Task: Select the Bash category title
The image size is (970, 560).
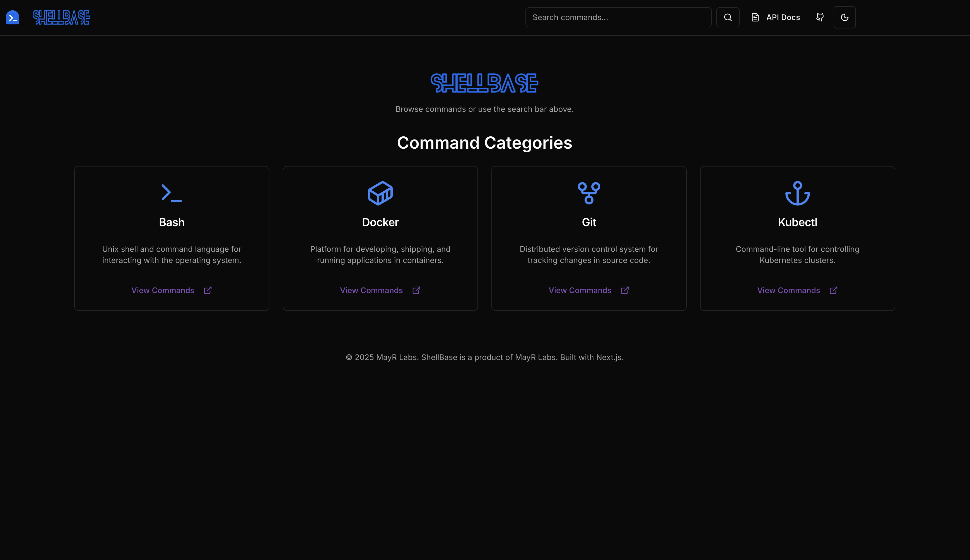Action: click(x=172, y=222)
